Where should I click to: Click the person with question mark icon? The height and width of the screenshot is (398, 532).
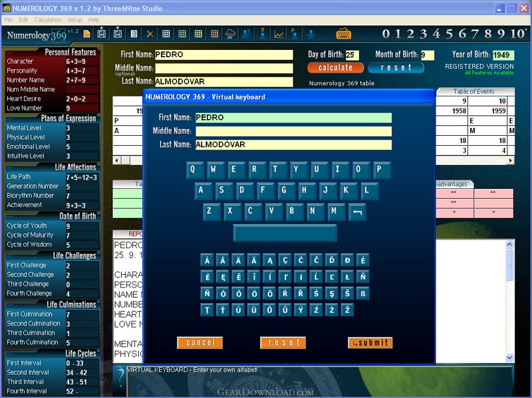(295, 34)
